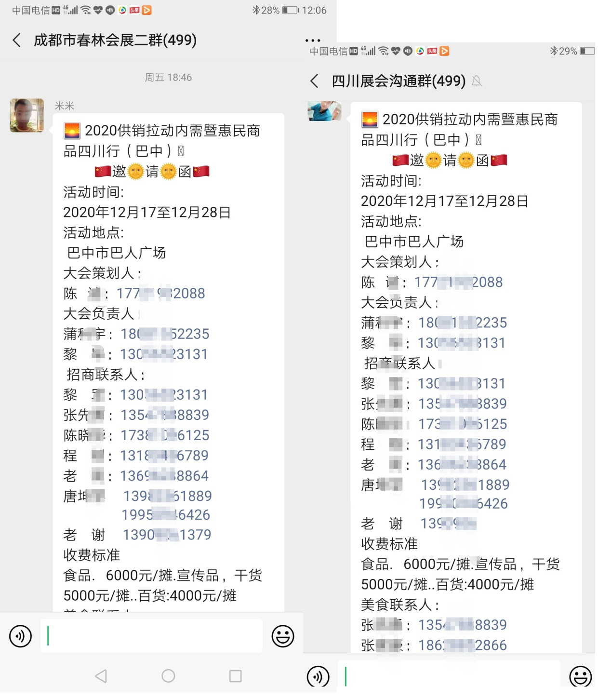Focus message input field in left chat
The image size is (611, 700).
pos(151,636)
